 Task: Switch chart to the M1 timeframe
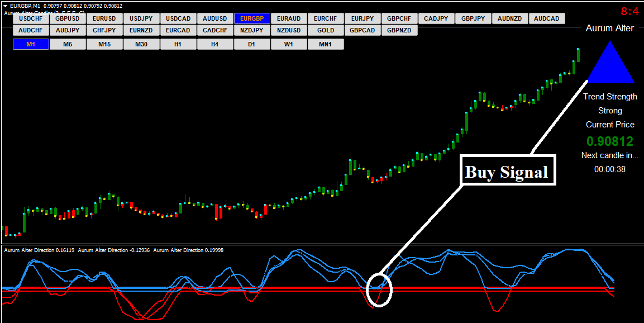pos(31,44)
